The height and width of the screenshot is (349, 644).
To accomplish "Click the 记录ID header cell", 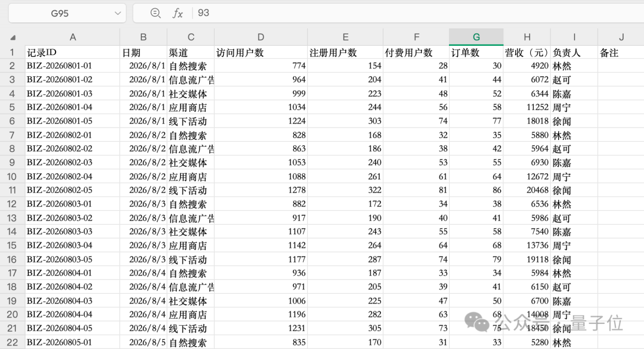I will (x=72, y=52).
